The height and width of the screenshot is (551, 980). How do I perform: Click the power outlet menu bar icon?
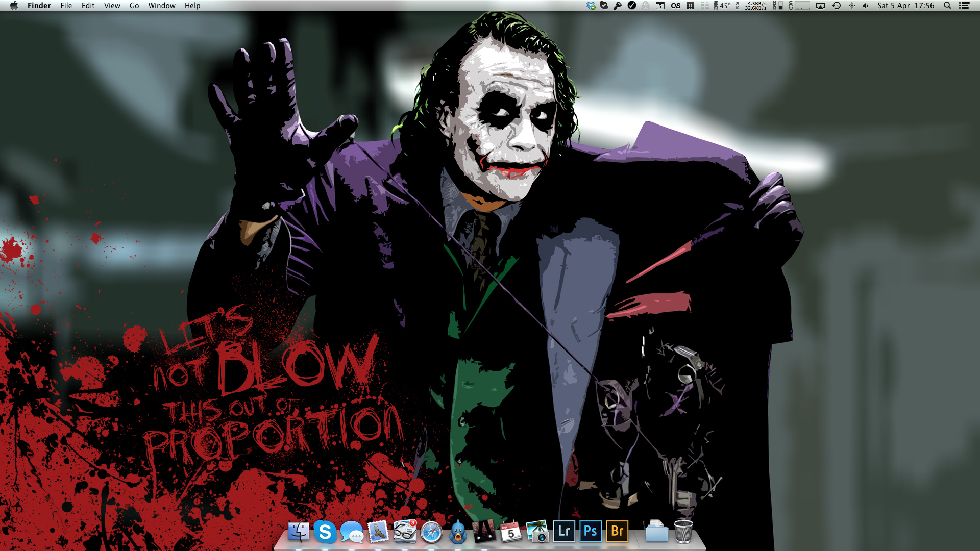[x=690, y=6]
